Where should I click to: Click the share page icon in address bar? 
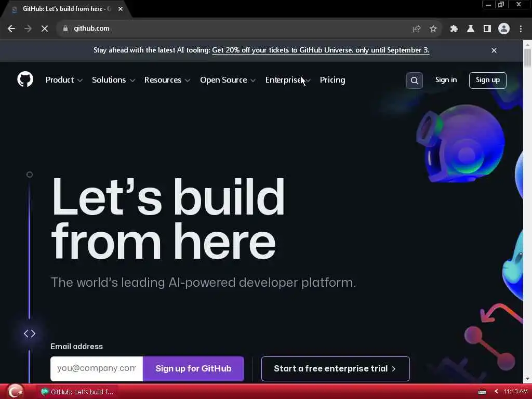tap(416, 29)
